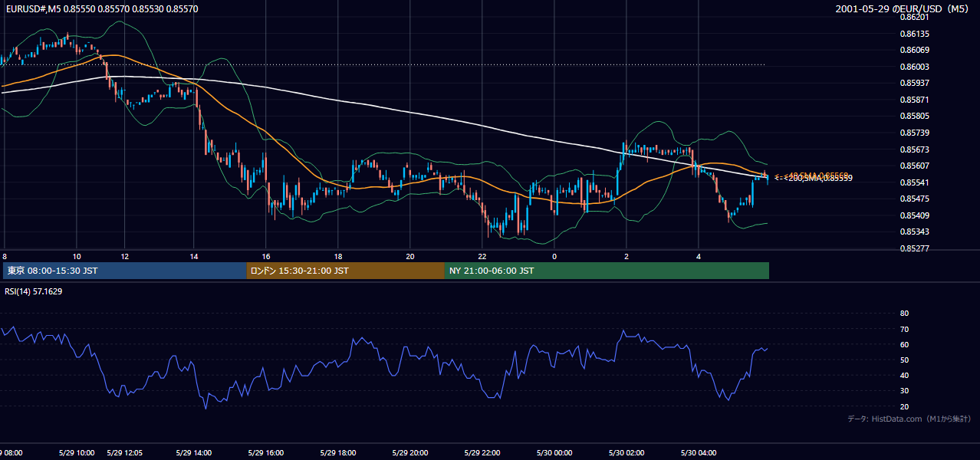Image resolution: width=980 pixels, height=460 pixels.
Task: Select the 5/29 12:05 date label
Action: point(124,453)
